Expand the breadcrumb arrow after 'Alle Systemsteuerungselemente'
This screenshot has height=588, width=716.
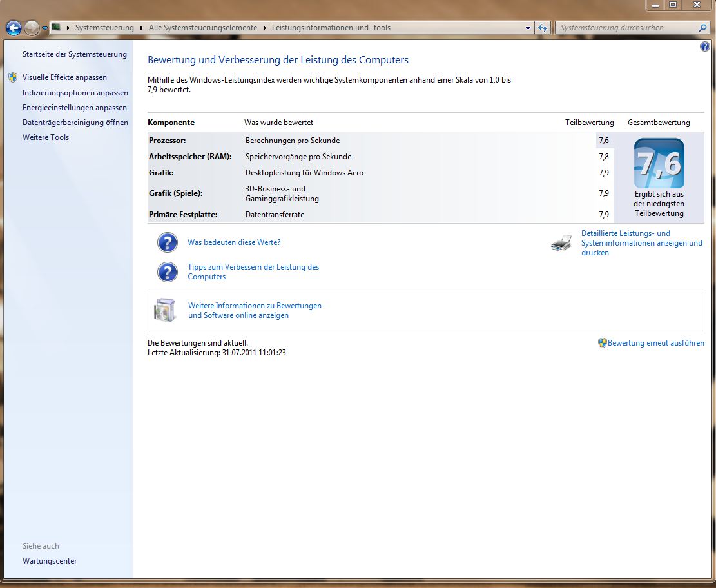click(x=264, y=28)
